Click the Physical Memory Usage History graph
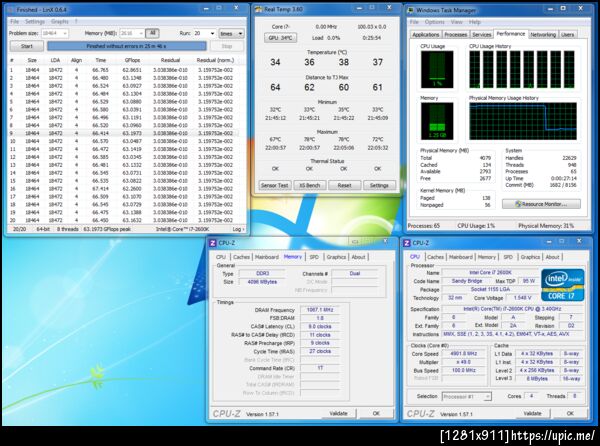This screenshot has height=446, width=600. pyautogui.click(x=523, y=121)
